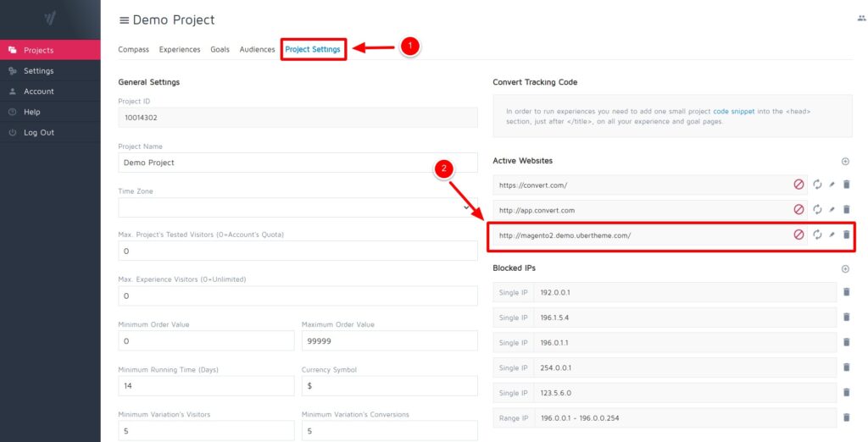Click the 196.0.0.1 - 196.0.0.254 range value

coord(580,418)
